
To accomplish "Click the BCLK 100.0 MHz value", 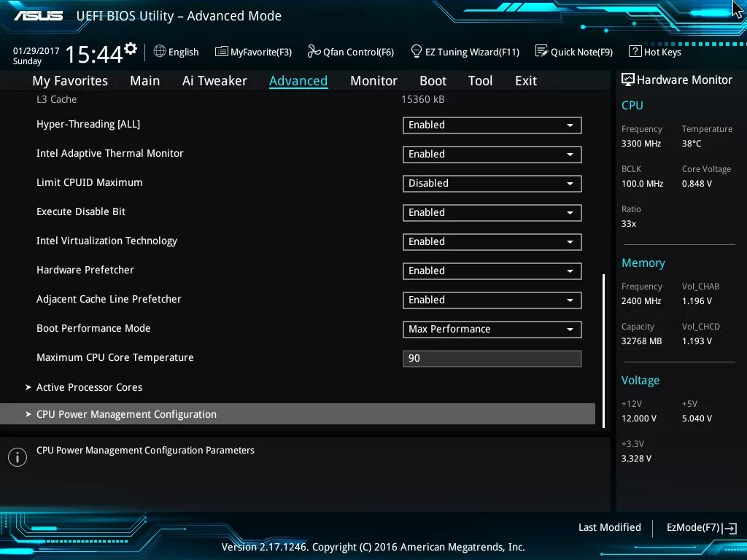I will click(x=642, y=183).
